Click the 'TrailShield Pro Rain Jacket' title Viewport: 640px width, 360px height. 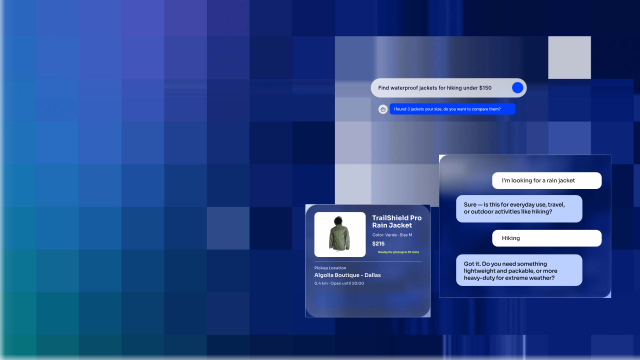[x=397, y=222]
